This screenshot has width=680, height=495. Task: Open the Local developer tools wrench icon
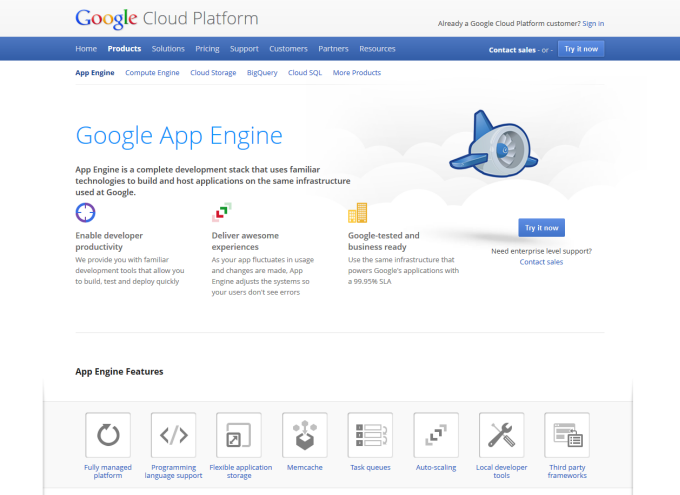pyautogui.click(x=502, y=435)
